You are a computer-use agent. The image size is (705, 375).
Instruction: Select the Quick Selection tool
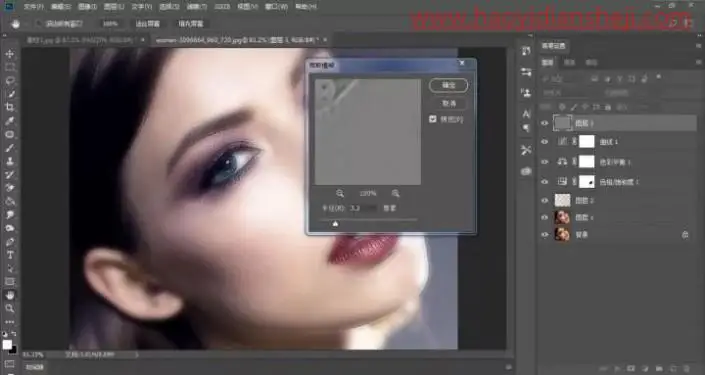(x=9, y=94)
